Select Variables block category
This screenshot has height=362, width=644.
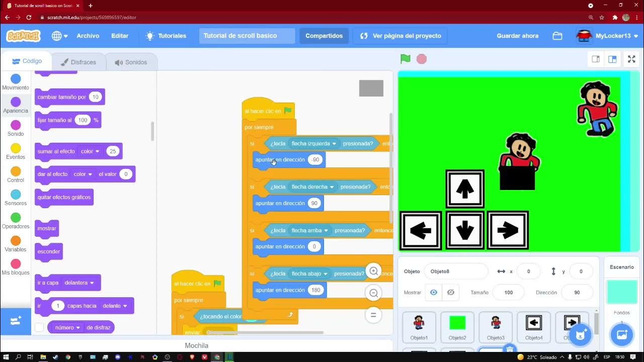16,244
